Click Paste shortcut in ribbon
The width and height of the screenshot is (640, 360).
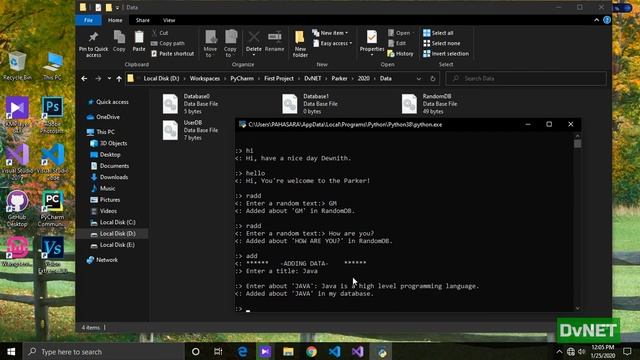(x=173, y=53)
